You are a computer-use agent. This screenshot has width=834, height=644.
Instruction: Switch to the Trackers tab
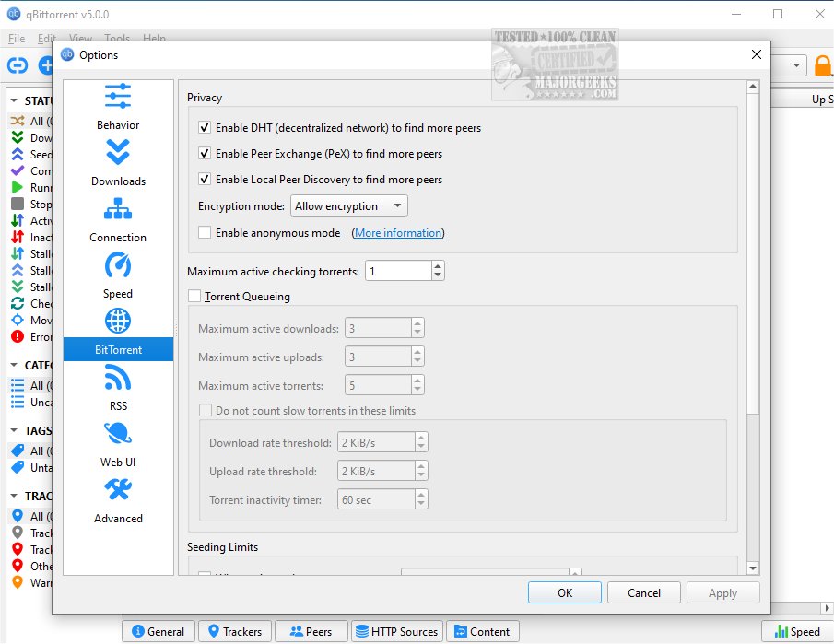point(235,631)
